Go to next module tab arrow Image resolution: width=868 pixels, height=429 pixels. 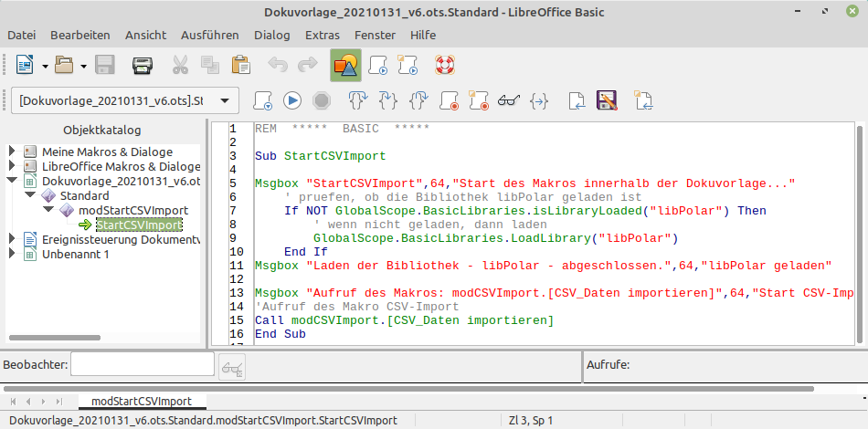click(43, 402)
